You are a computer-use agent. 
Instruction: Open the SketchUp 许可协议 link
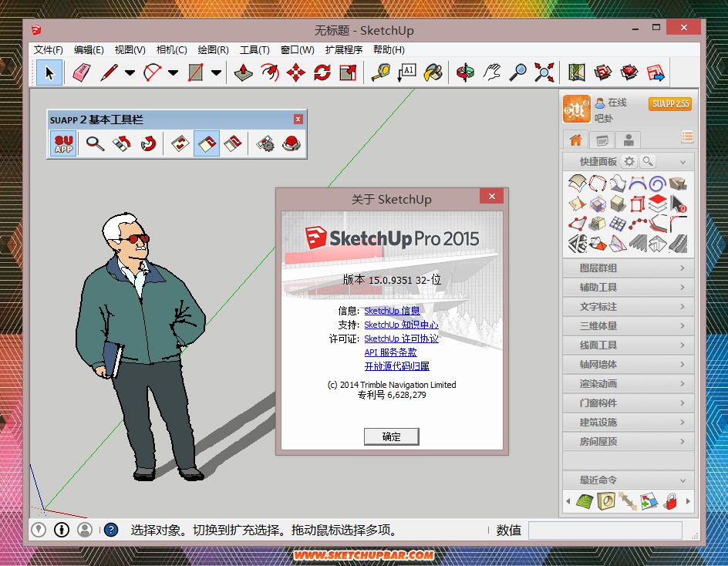(401, 339)
